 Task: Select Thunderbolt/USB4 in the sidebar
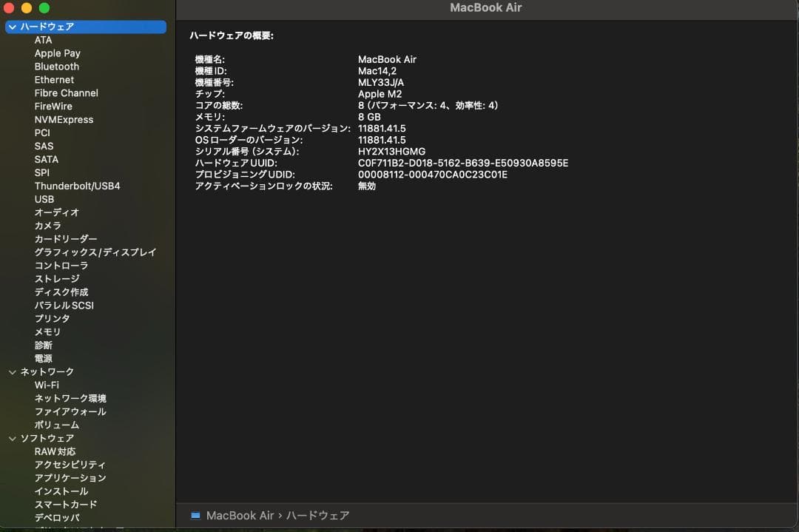tap(76, 186)
